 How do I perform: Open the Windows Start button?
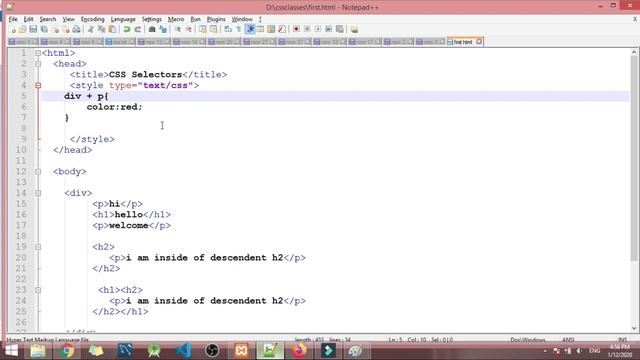11,351
